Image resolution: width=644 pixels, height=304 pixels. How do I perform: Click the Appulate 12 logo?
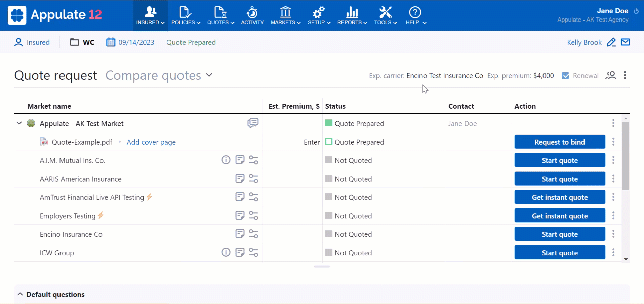pos(55,15)
